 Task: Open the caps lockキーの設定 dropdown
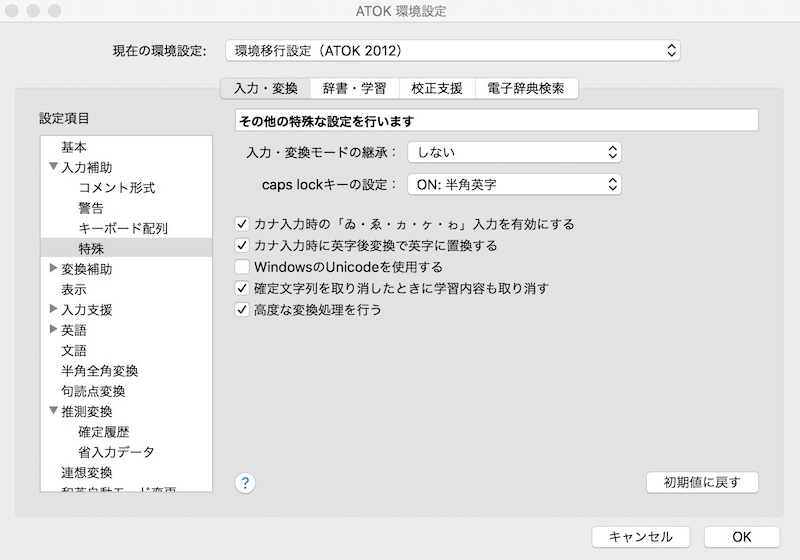pyautogui.click(x=514, y=184)
